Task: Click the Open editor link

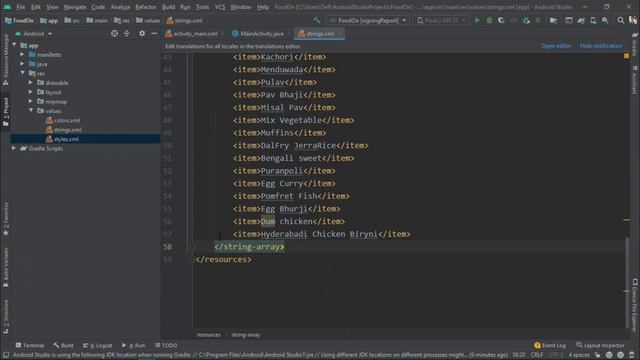Action: (556, 46)
